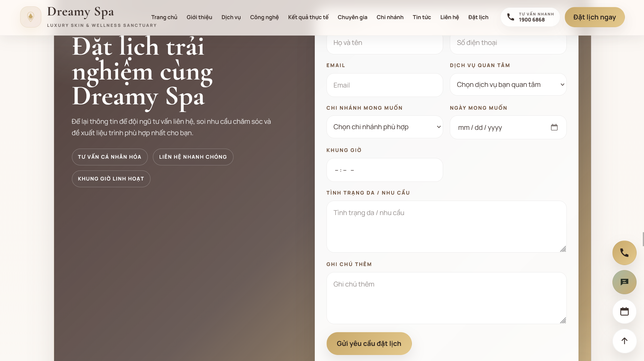Open the Chi nhánh mong muốn dropdown
This screenshot has width=644, height=361.
384,127
